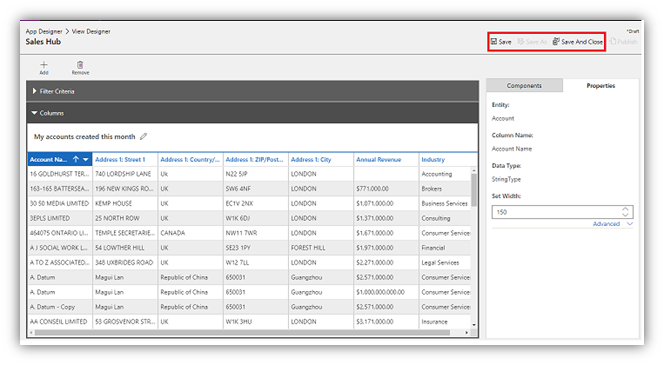Click the horizontal scrollbar right arrow
Screen dimensions: 664x365
(467, 333)
